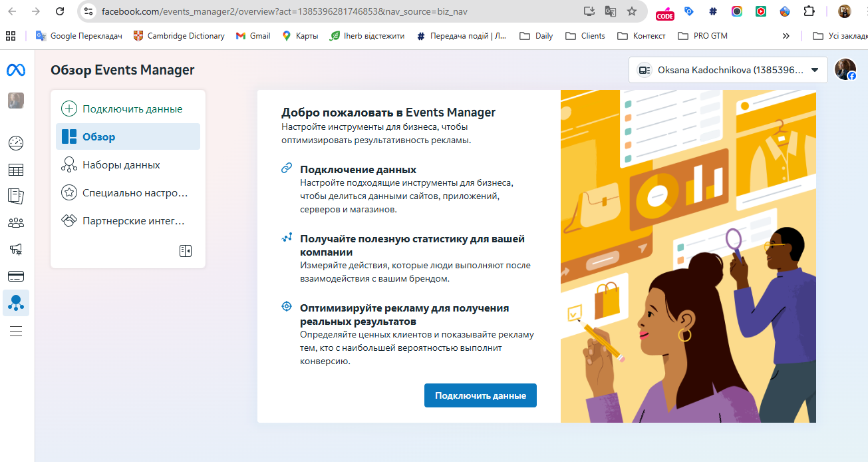This screenshot has width=868, height=462.
Task: Open the blue tag browser extension
Action: [689, 11]
